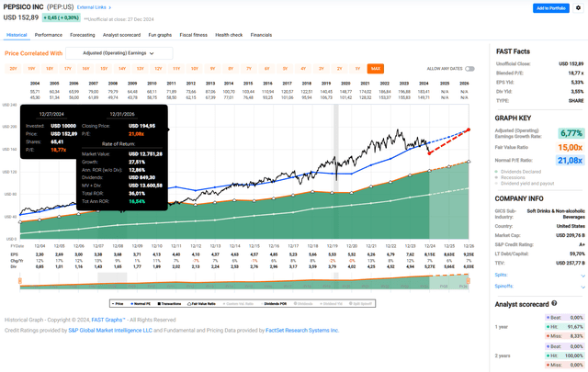The image size is (588, 372).
Task: Select the 19Y time range button
Action: click(x=31, y=69)
